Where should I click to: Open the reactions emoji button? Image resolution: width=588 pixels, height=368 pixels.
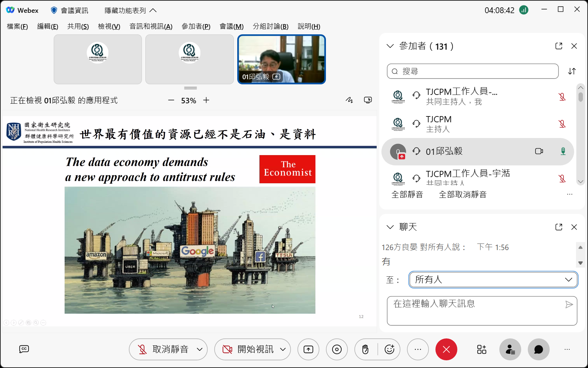tap(389, 349)
